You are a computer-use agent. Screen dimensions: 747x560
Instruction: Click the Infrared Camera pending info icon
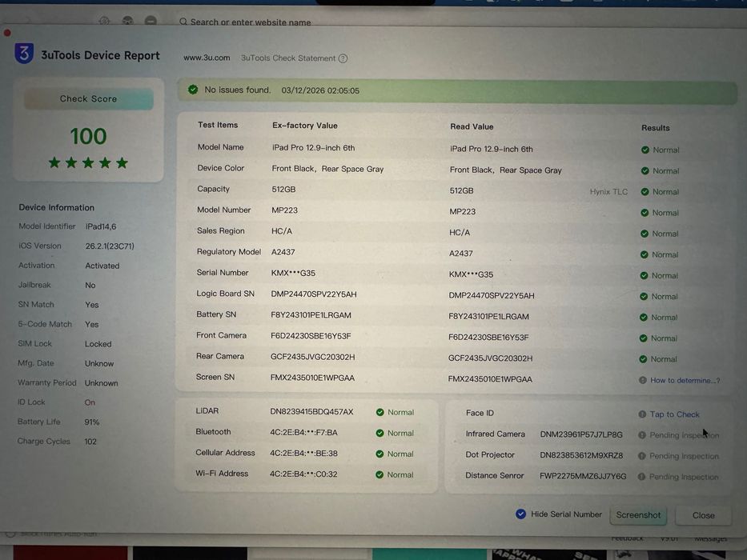tap(641, 435)
